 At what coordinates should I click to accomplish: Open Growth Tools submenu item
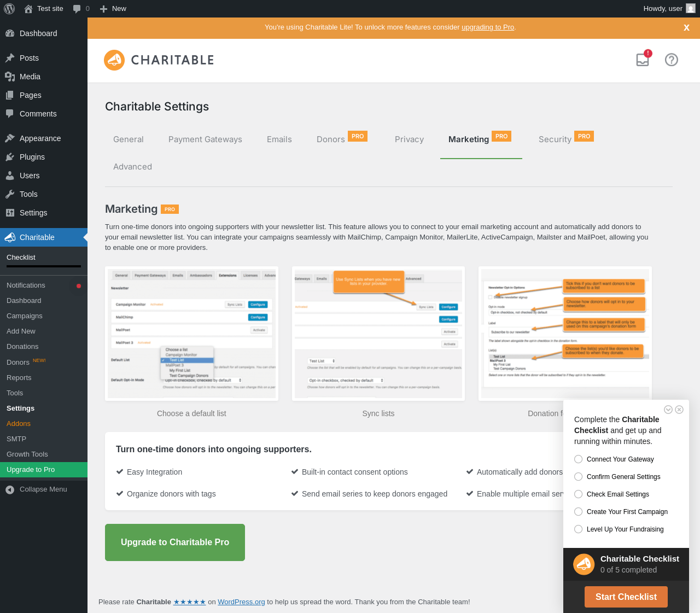point(44,454)
